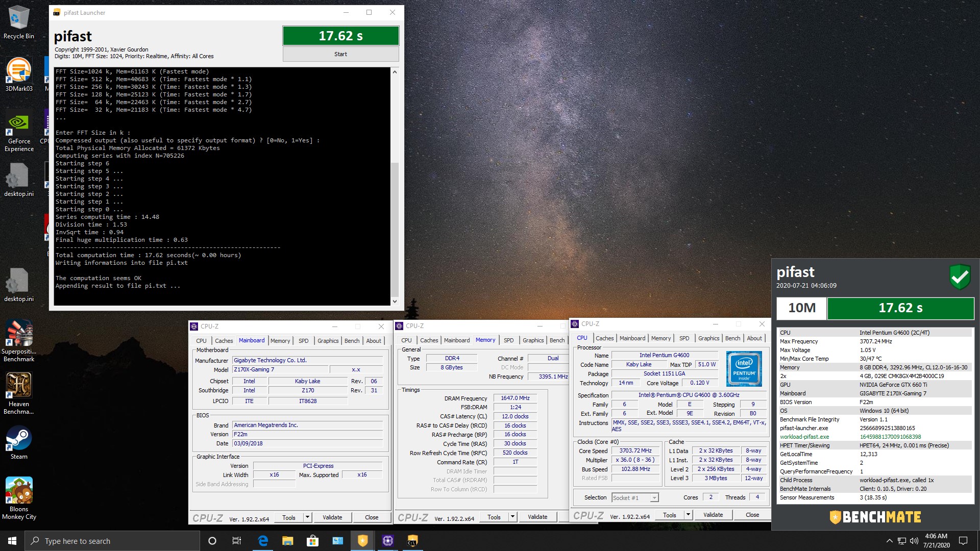Open the upper desktop.ini file icon

coord(19,180)
